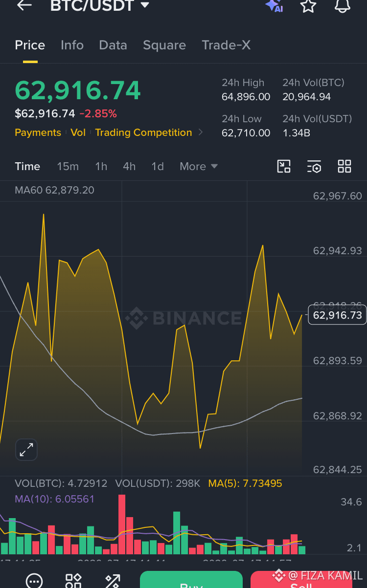The height and width of the screenshot is (588, 367).
Task: Open price alerts bell icon
Action: (342, 5)
